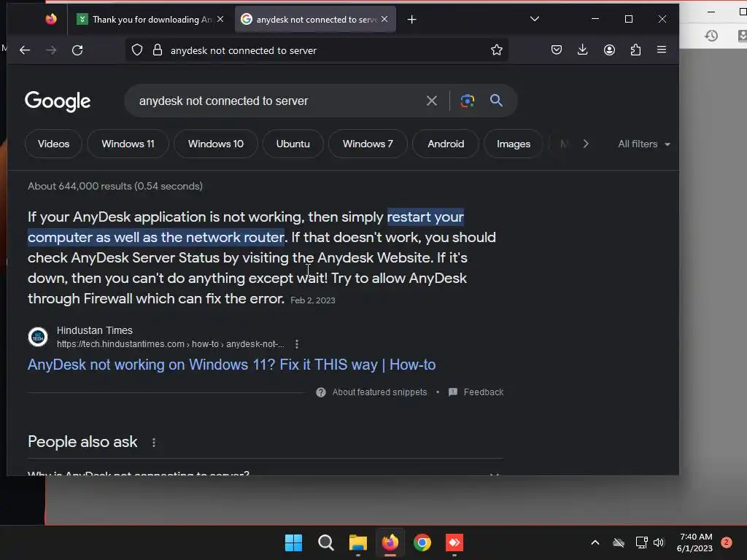Viewport: 747px width, 560px height.
Task: Open the Firefox downloads panel
Action: point(582,50)
